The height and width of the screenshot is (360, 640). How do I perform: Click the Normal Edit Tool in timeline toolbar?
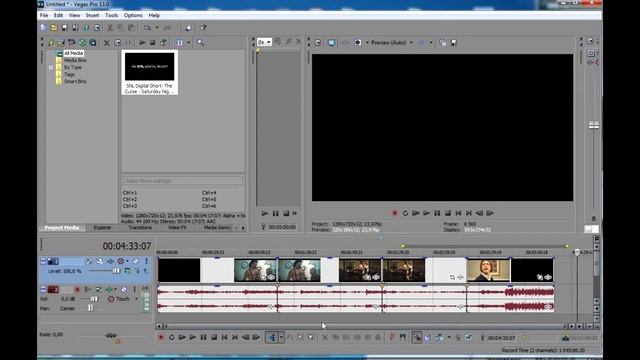[x=272, y=338]
